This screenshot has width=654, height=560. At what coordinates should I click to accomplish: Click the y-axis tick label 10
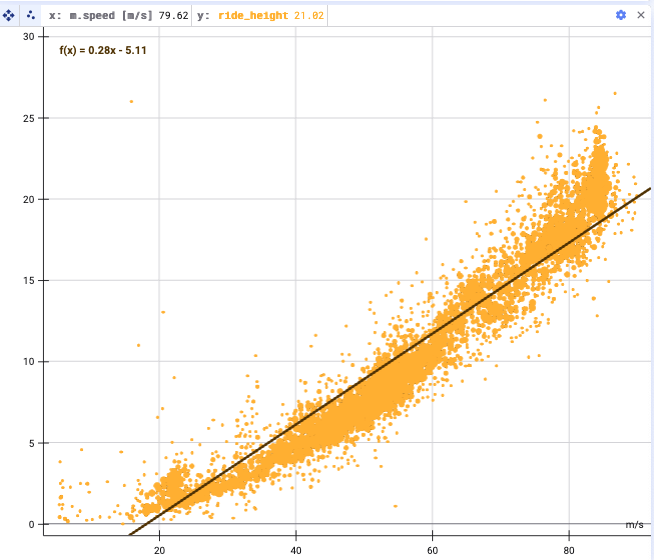[x=29, y=362]
